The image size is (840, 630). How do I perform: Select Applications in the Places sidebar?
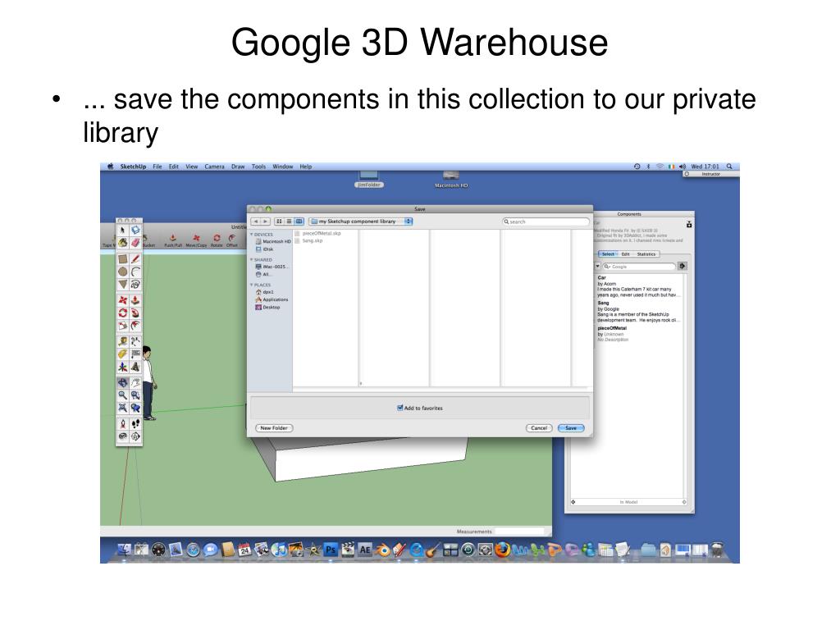(x=272, y=300)
